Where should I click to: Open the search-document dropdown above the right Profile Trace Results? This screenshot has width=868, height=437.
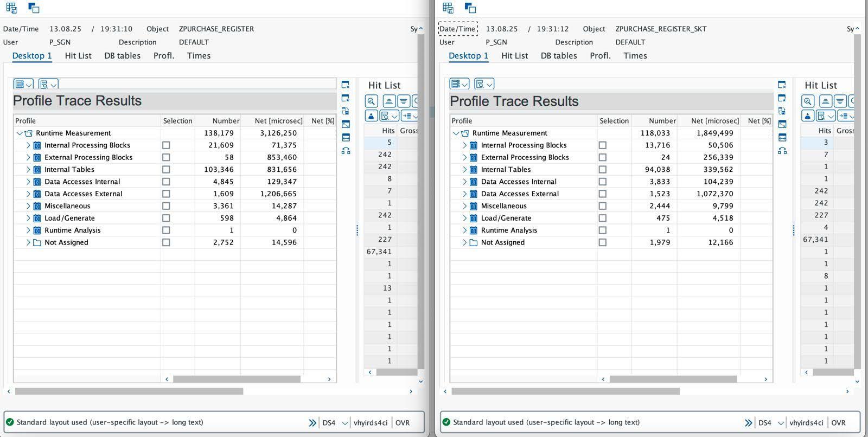(x=484, y=84)
